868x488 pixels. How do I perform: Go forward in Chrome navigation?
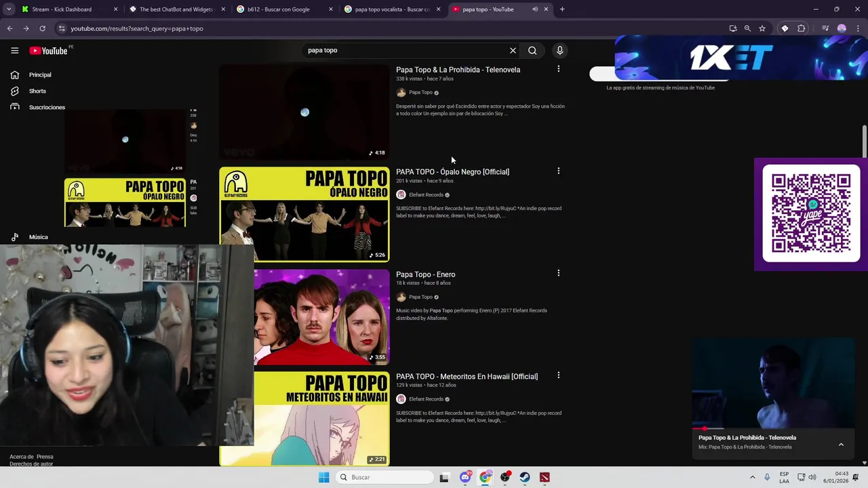[26, 28]
